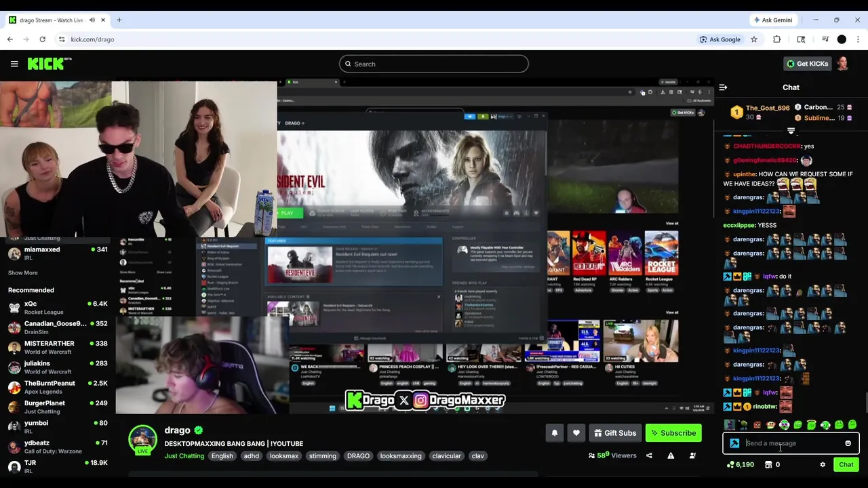Reload the page in Chrome

42,39
